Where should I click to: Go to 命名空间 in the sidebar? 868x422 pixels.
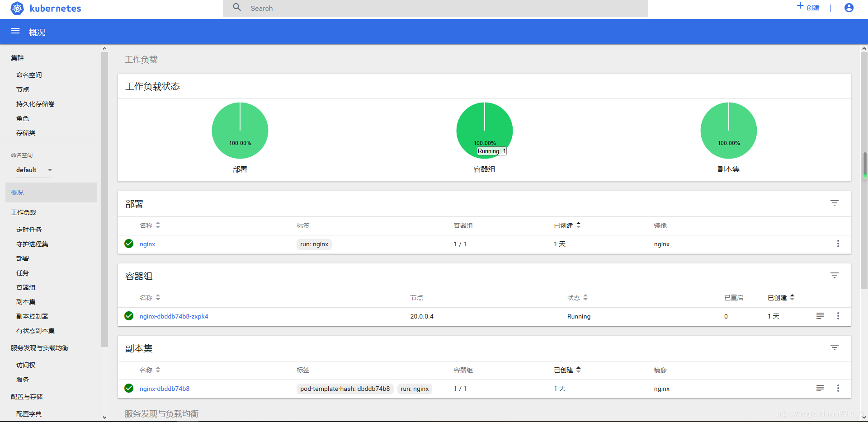[x=29, y=75]
